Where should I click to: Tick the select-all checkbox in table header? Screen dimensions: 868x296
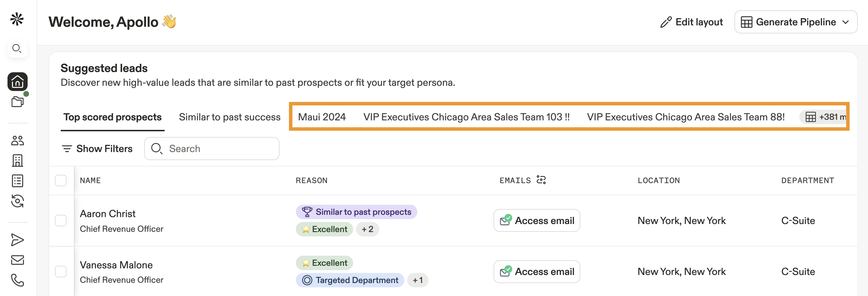pyautogui.click(x=61, y=180)
